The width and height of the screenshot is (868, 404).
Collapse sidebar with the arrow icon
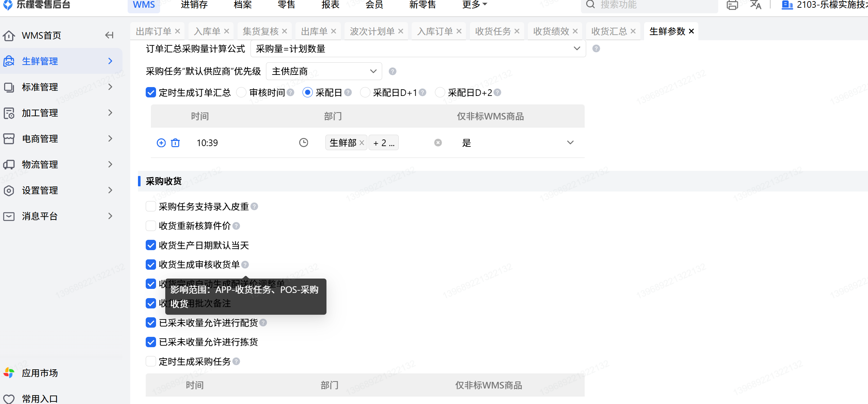pyautogui.click(x=109, y=35)
